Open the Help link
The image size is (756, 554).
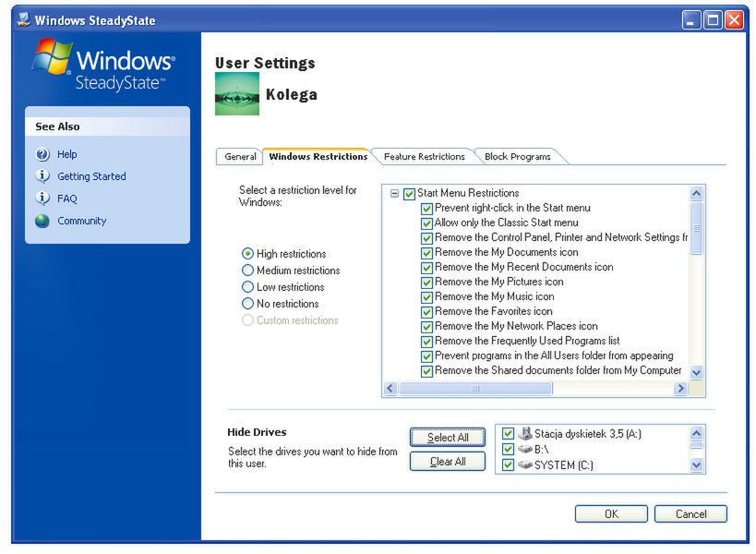pos(67,154)
